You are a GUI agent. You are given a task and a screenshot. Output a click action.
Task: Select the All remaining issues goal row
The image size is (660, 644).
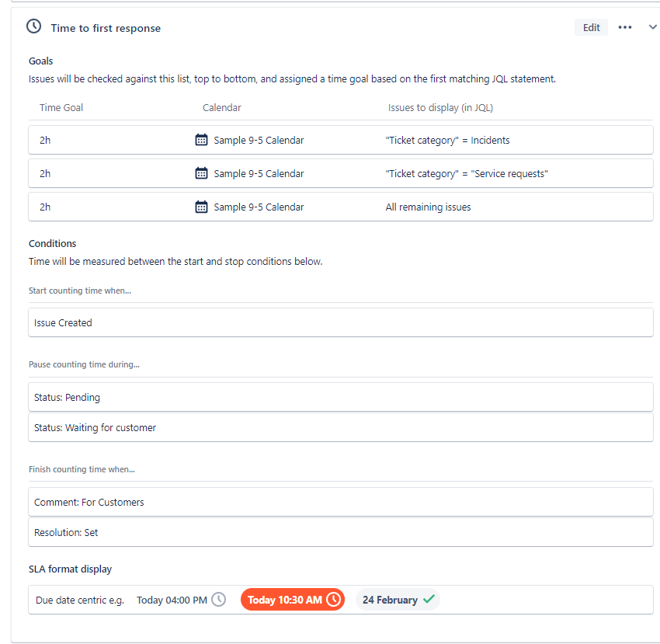click(x=341, y=207)
